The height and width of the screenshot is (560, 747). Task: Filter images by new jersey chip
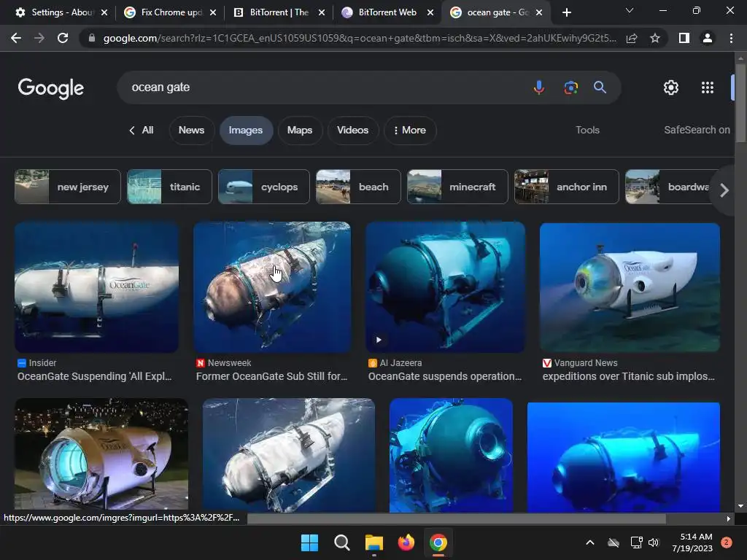coord(68,187)
